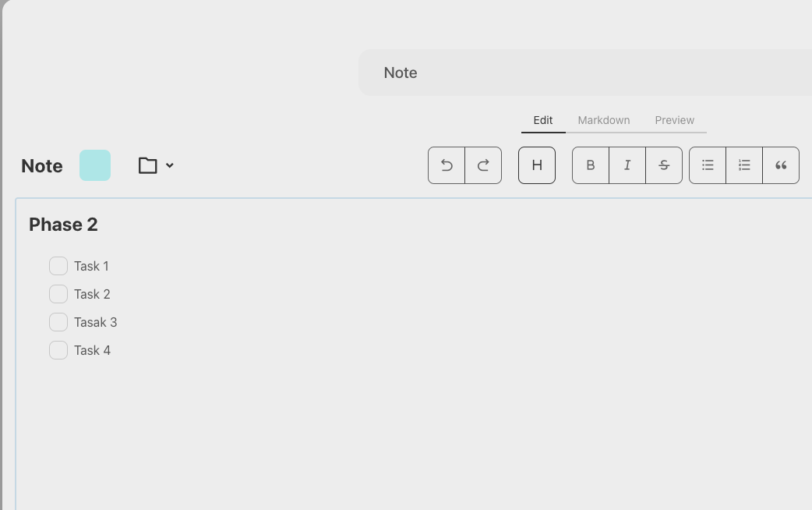
Task: Open the folder selection dropdown
Action: (156, 165)
